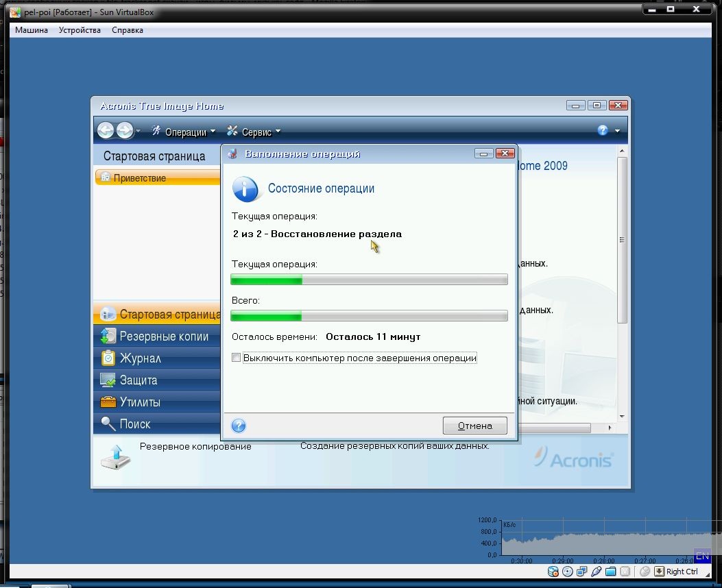Screen dimensions: 722x588
Task: Enable shutdown computer after operation checkbox
Action: click(237, 358)
